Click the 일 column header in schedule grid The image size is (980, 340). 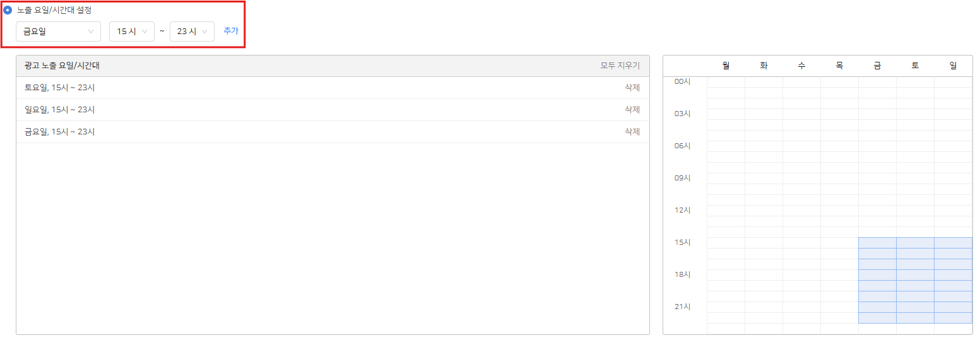point(953,66)
